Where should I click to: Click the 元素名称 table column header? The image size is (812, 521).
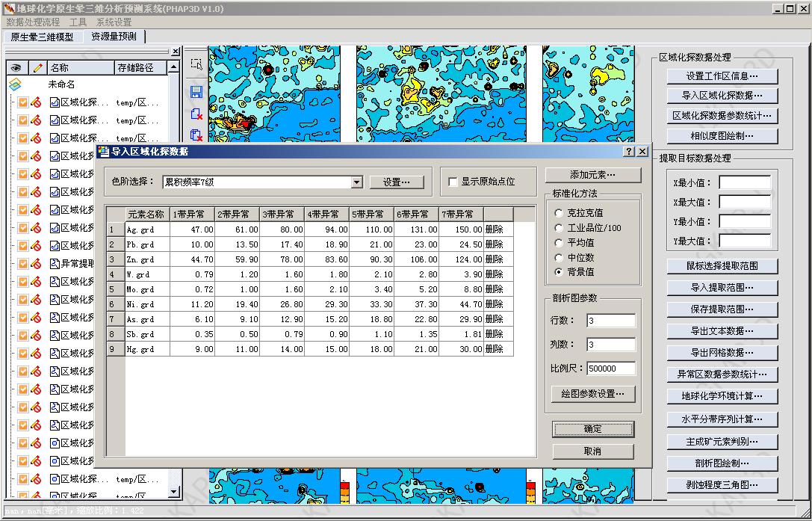pyautogui.click(x=148, y=214)
